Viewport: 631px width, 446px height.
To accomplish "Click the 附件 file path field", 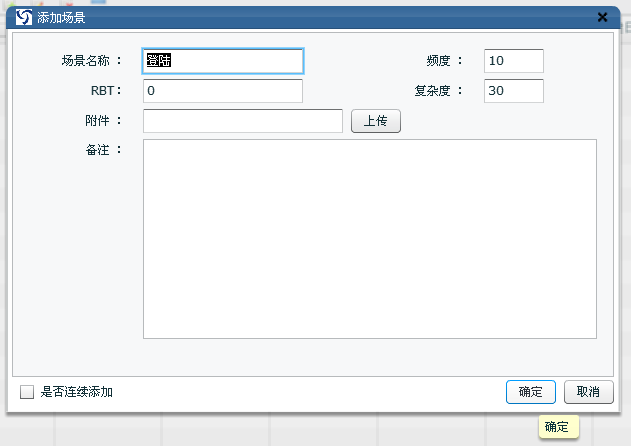I will point(243,121).
